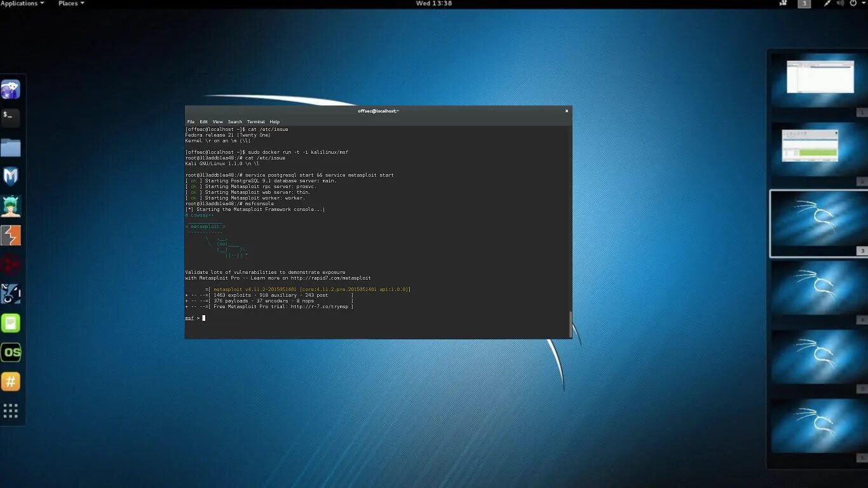
Task: Expand the system menu arrow in top bar
Action: click(x=862, y=3)
